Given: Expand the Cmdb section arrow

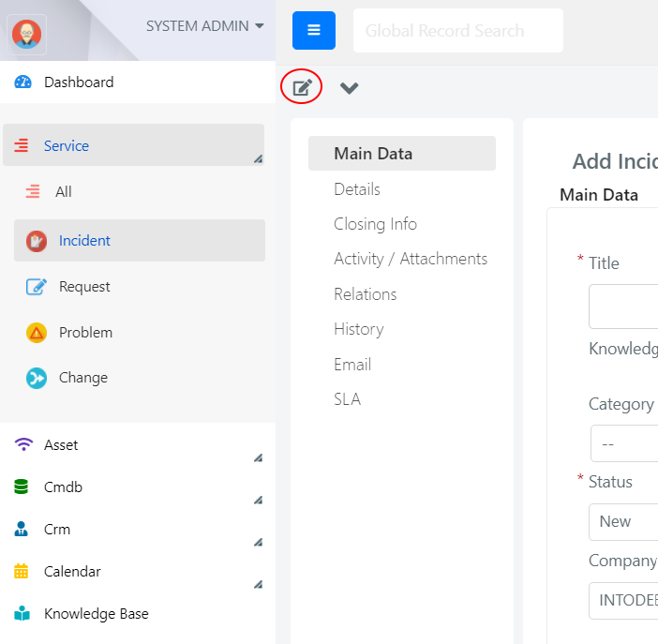Looking at the screenshot, I should point(258,500).
